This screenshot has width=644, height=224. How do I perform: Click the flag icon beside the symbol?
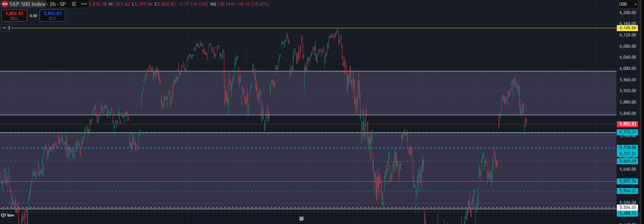pyautogui.click(x=74, y=4)
